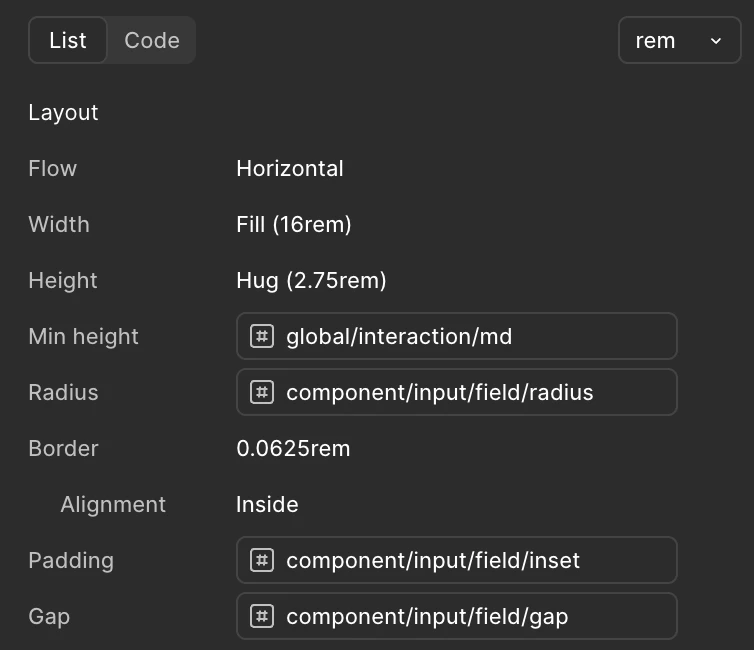The width and height of the screenshot is (754, 650).
Task: Click the Min height property label
Action: (83, 336)
